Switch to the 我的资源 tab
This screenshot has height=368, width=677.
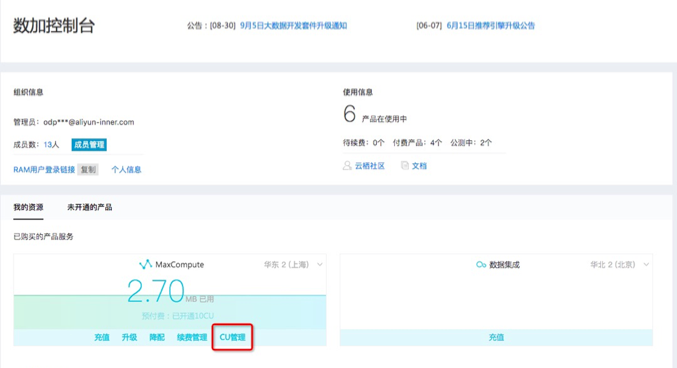[28, 207]
